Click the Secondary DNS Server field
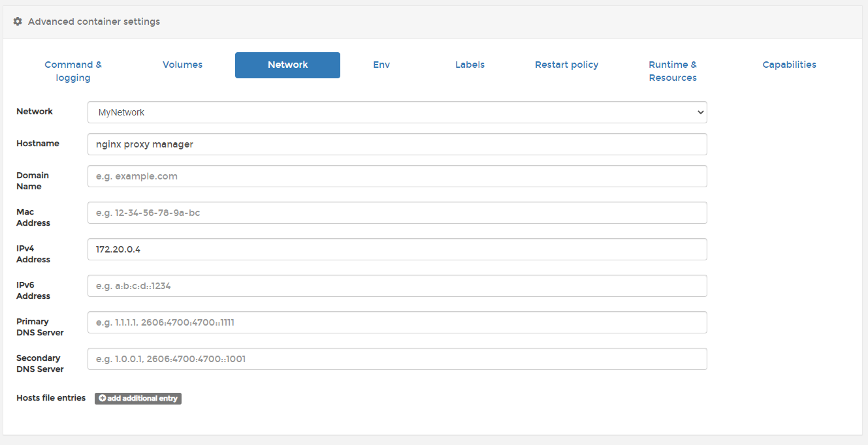The image size is (868, 445). [x=397, y=359]
